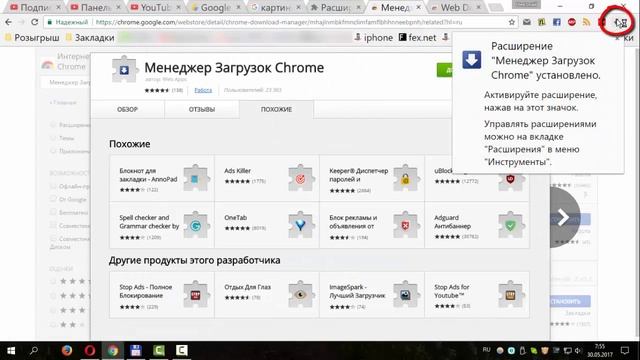The width and height of the screenshot is (640, 360).
Task: Open the Блокнот для закладки - AnnoPad extension card
Action: click(162, 178)
